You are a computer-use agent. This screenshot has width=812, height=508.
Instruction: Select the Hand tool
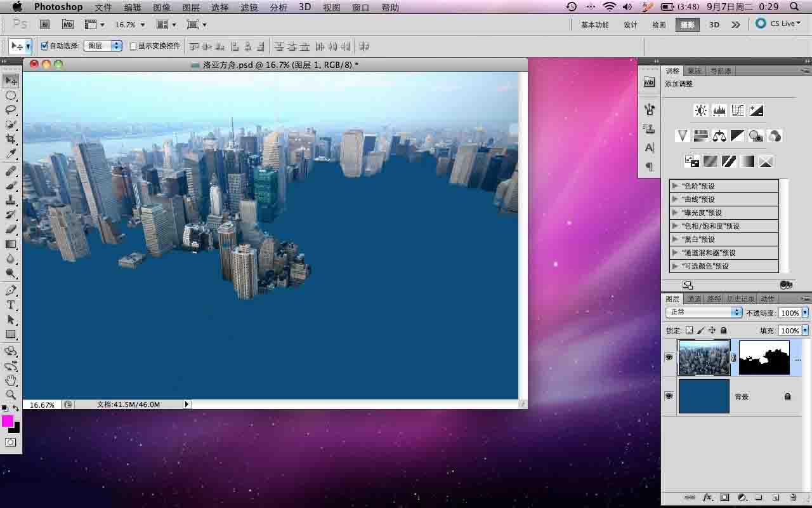[x=11, y=380]
